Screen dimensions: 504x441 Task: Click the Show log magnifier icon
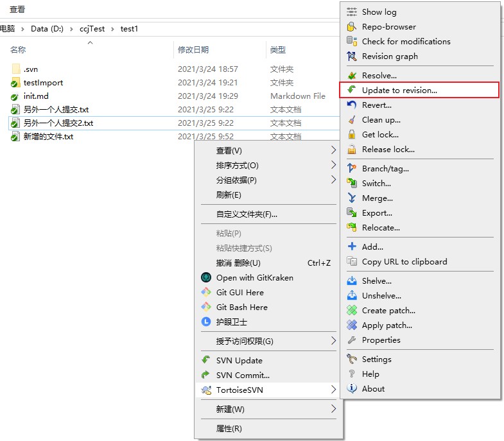[351, 12]
